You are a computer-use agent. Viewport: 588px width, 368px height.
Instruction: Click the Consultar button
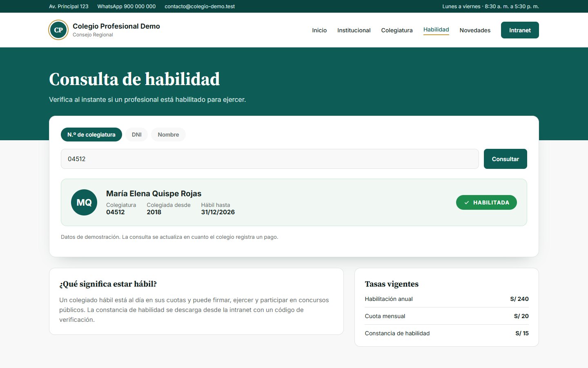click(506, 159)
